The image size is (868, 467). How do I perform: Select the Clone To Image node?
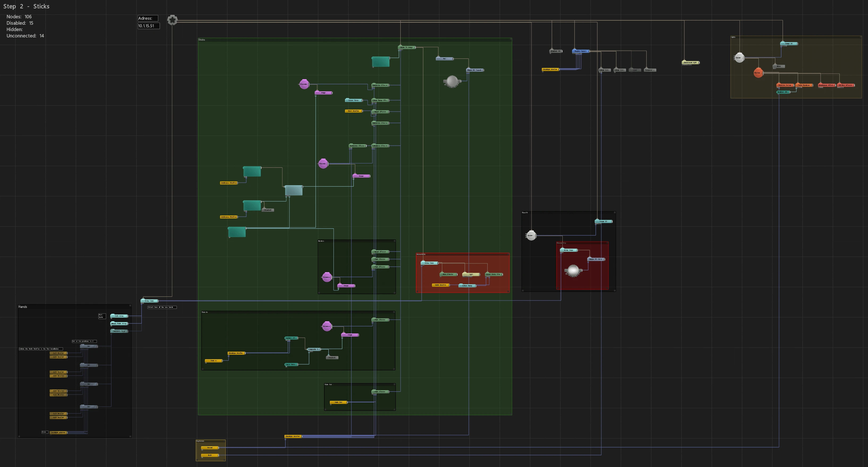click(x=407, y=48)
